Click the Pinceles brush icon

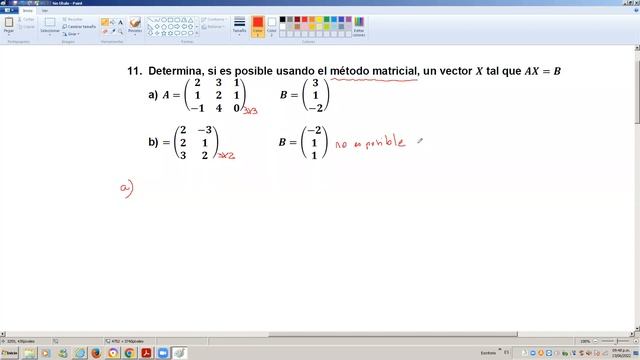click(x=135, y=22)
